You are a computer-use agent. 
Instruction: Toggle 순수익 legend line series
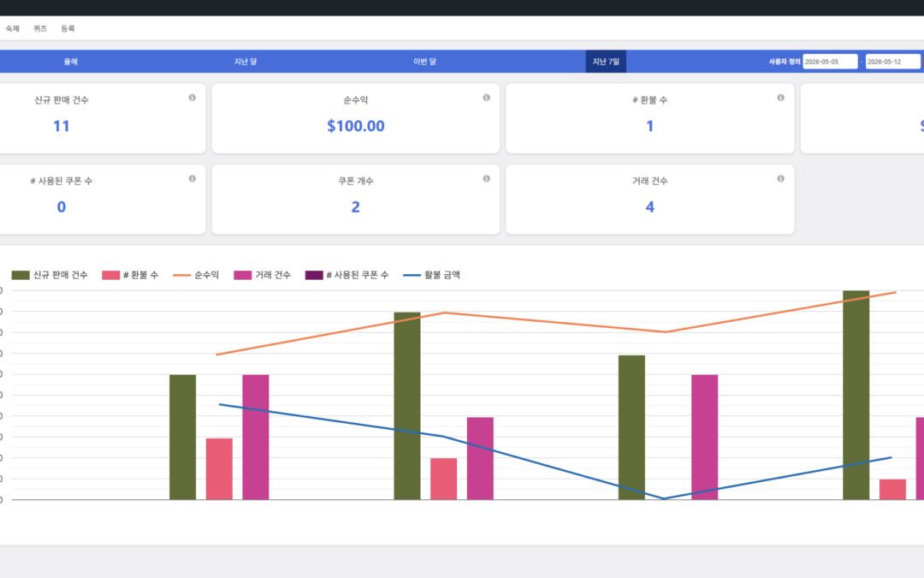click(x=196, y=275)
